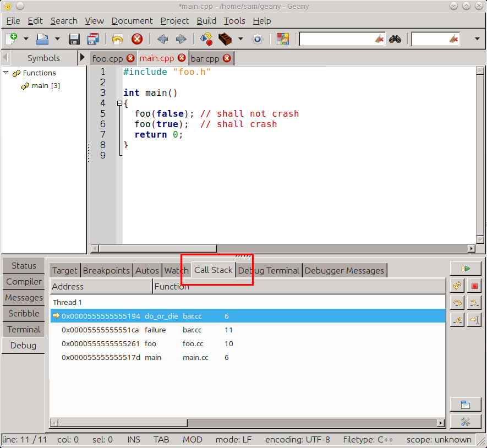This screenshot has width=487, height=448.
Task: Click the debug panel tools/settings icon
Action: 466,422
